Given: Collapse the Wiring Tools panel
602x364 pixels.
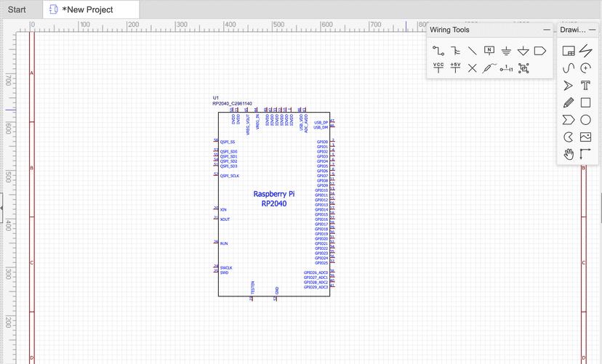Looking at the screenshot, I should point(547,30).
